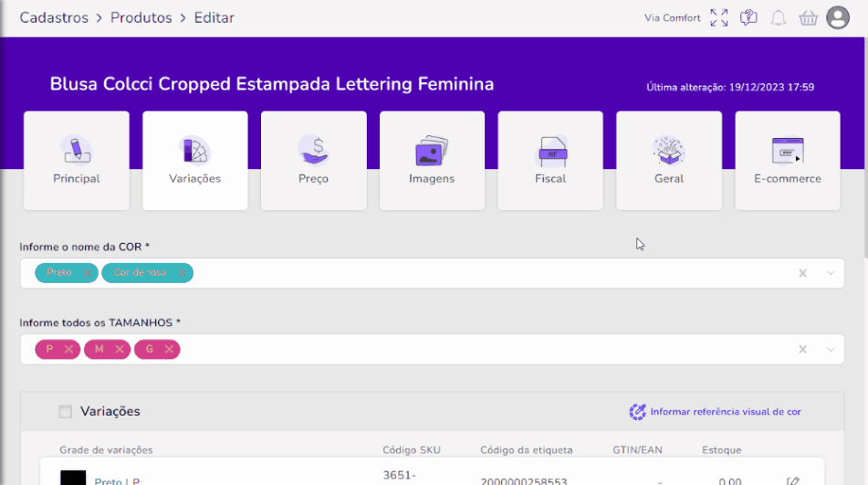Open notifications bell
Screen dimensions: 868x485
coord(779,17)
